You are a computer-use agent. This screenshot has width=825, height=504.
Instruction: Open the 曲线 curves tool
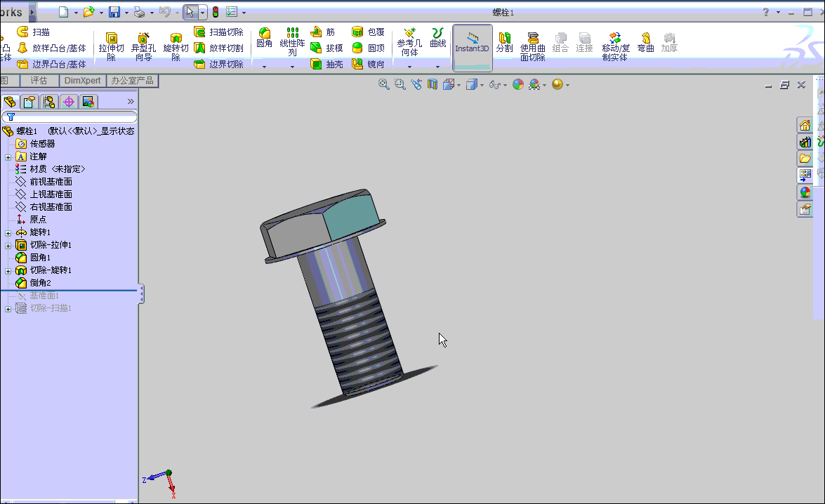(x=437, y=38)
